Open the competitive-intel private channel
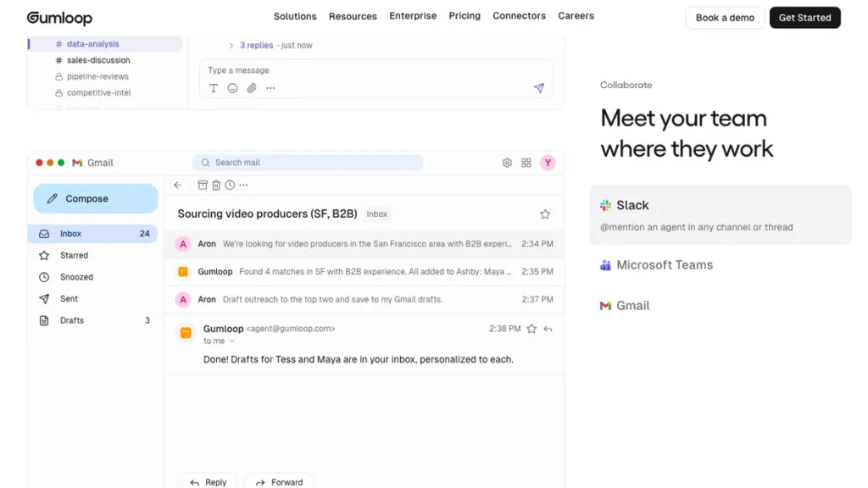 point(93,92)
